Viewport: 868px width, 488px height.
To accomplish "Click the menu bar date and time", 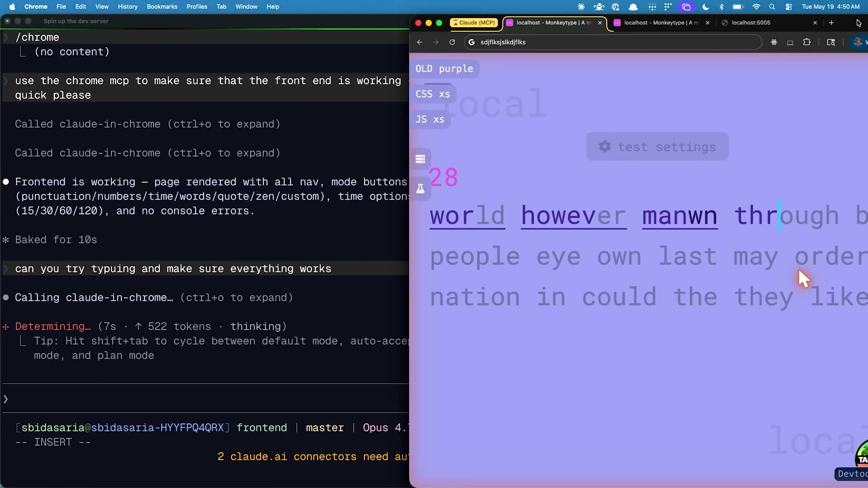I will click(x=830, y=7).
